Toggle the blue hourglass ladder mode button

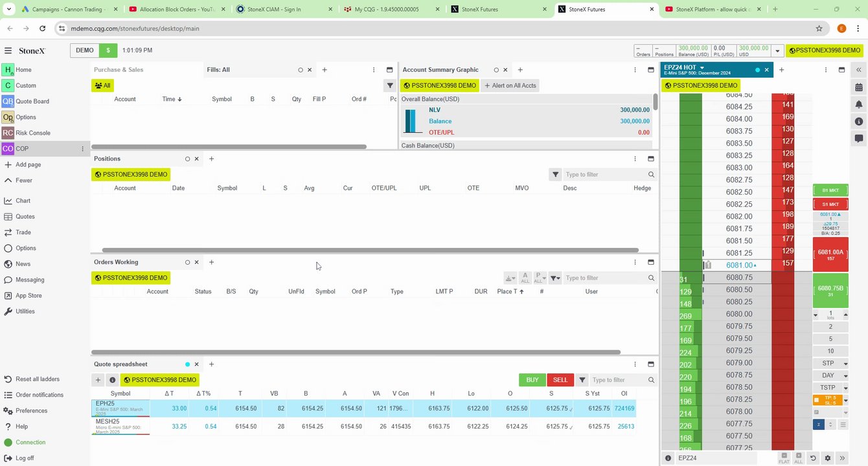coord(818,425)
